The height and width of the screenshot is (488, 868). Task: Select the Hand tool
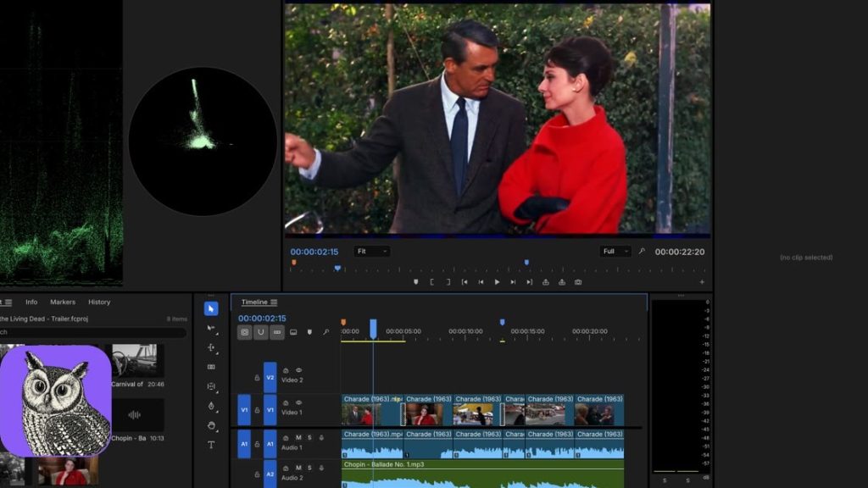[x=211, y=425]
